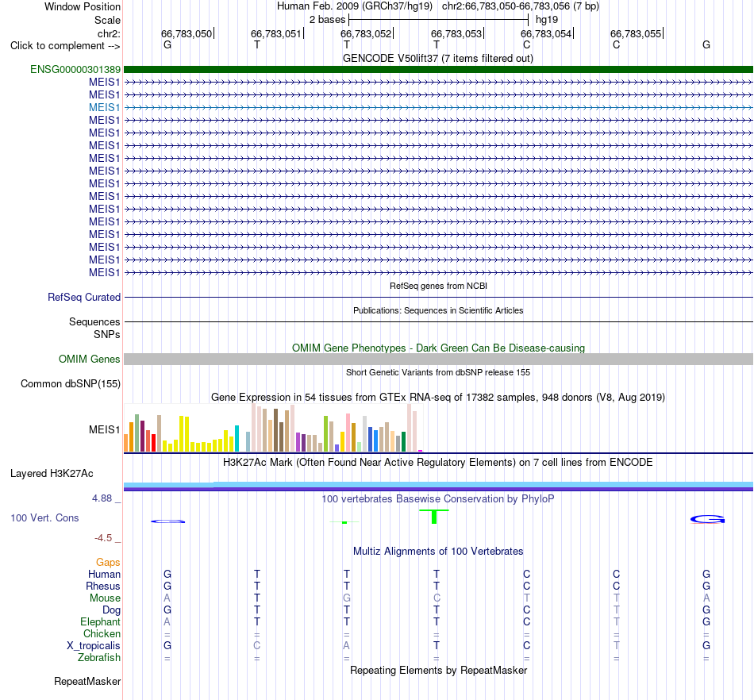Click 'Repeating Elements by RepeatMasker' title

439,670
